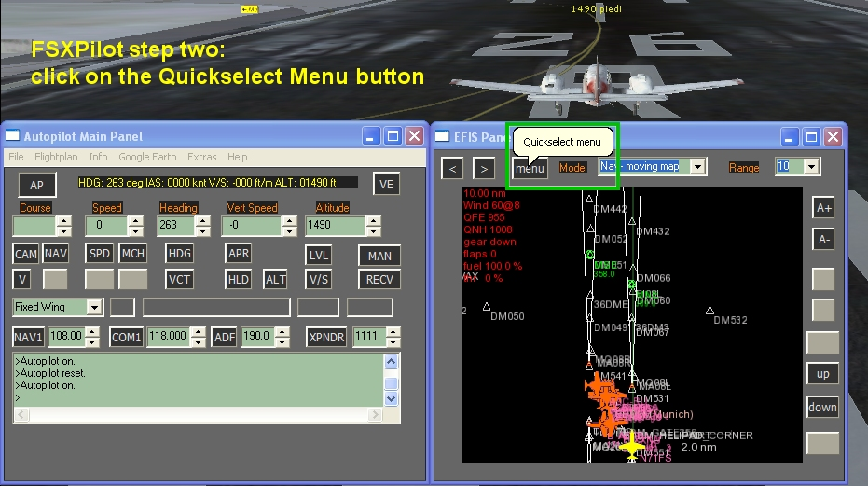868x486 pixels.
Task: Click the VCT button
Action: pyautogui.click(x=179, y=279)
